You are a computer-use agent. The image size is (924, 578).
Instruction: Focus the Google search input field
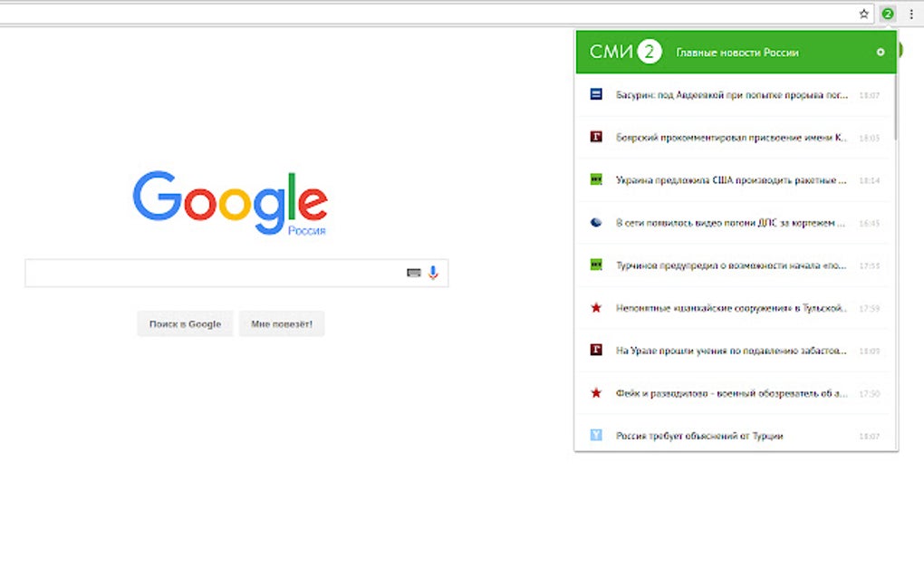pyautogui.click(x=236, y=273)
